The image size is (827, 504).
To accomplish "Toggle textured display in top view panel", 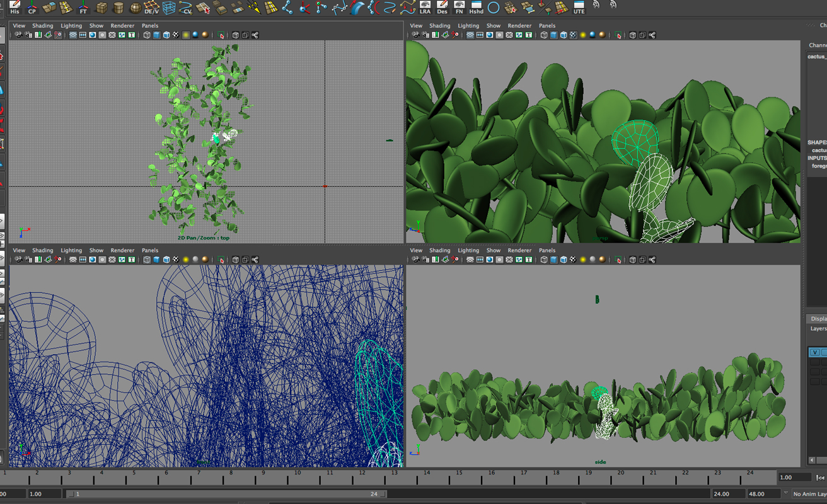I will click(176, 35).
